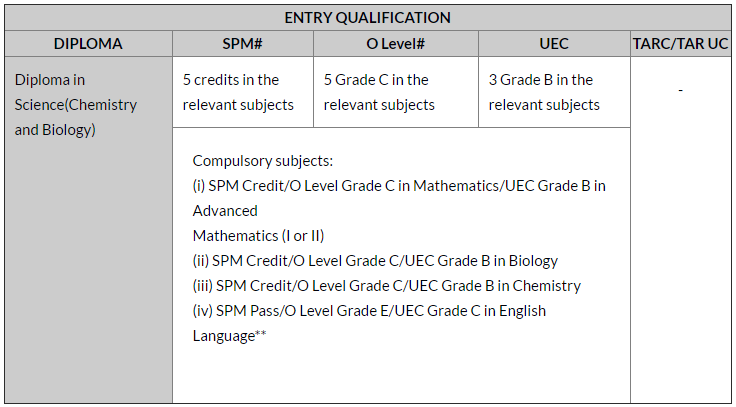
Task: Select requirement (iii) Chemistry line
Action: click(387, 286)
